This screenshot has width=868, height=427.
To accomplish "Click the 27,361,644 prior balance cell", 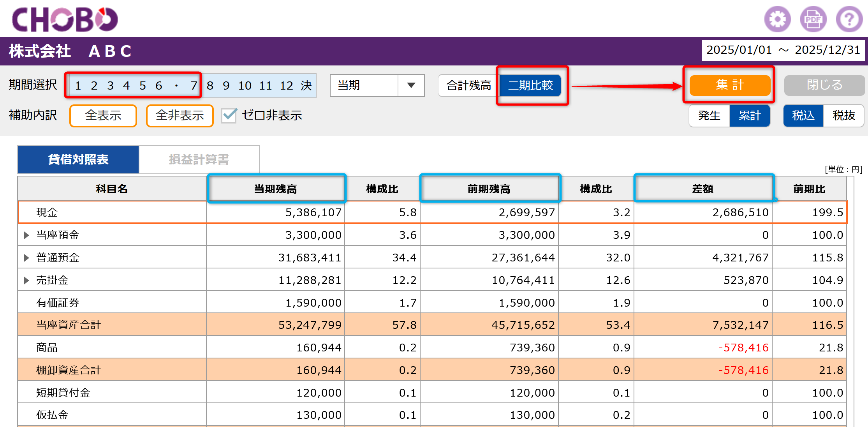I will (489, 258).
